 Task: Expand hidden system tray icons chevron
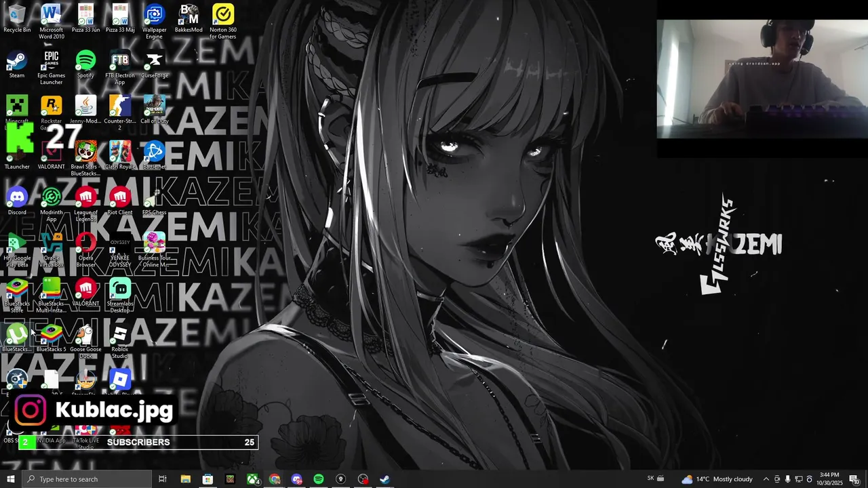766,479
